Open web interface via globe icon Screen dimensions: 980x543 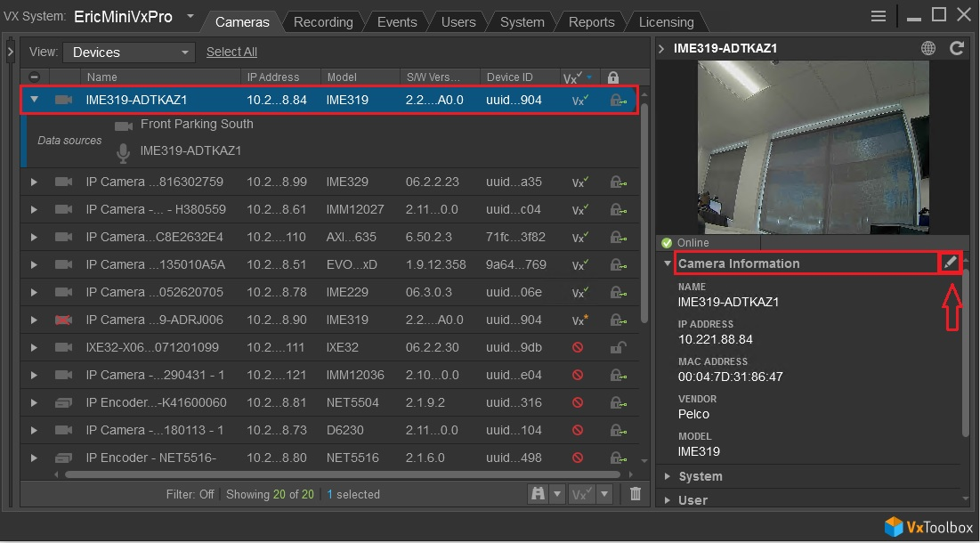928,48
